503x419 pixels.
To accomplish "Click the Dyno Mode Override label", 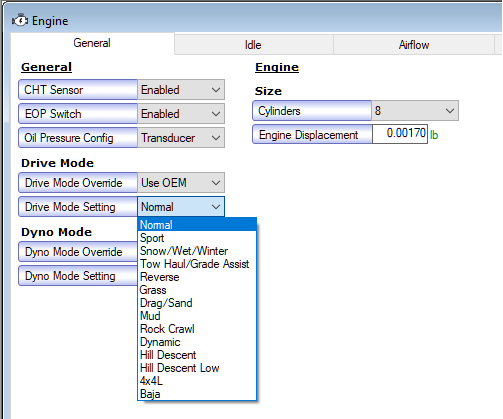I will [x=74, y=252].
